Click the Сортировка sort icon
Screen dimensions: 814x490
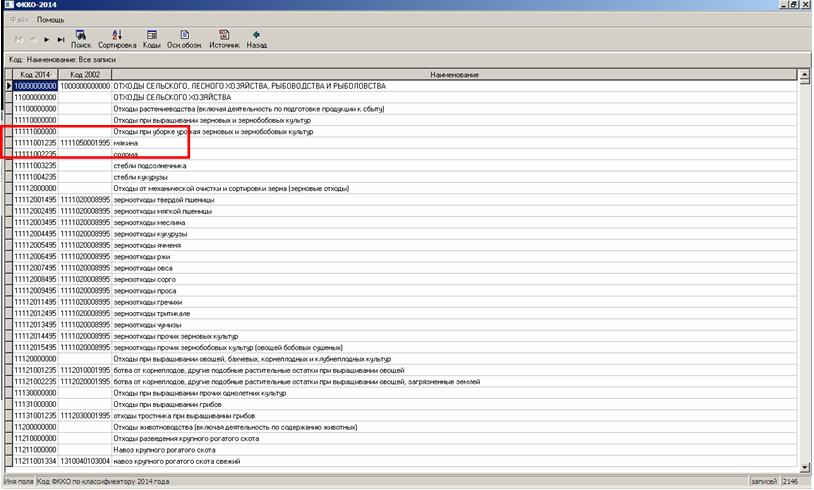[117, 39]
